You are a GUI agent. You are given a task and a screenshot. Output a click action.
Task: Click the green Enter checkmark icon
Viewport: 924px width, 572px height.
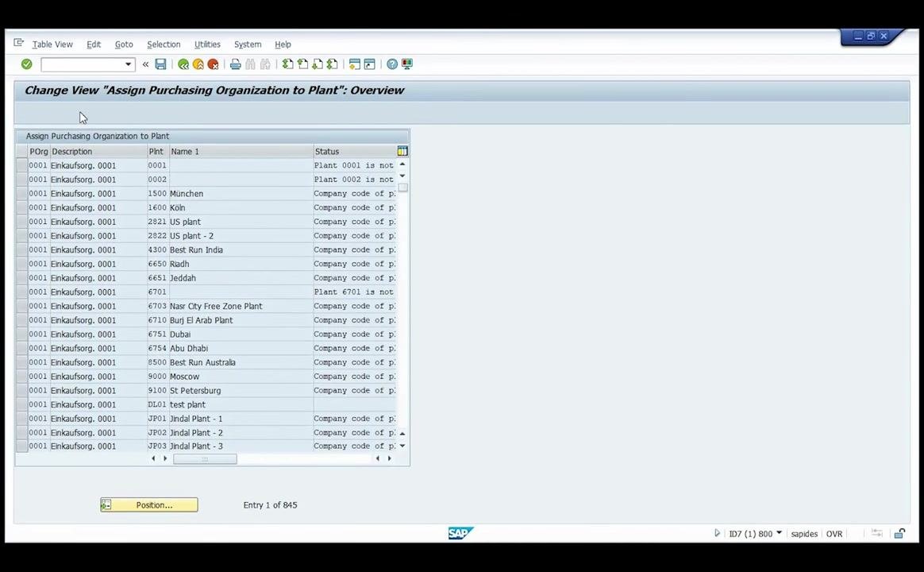click(x=26, y=64)
